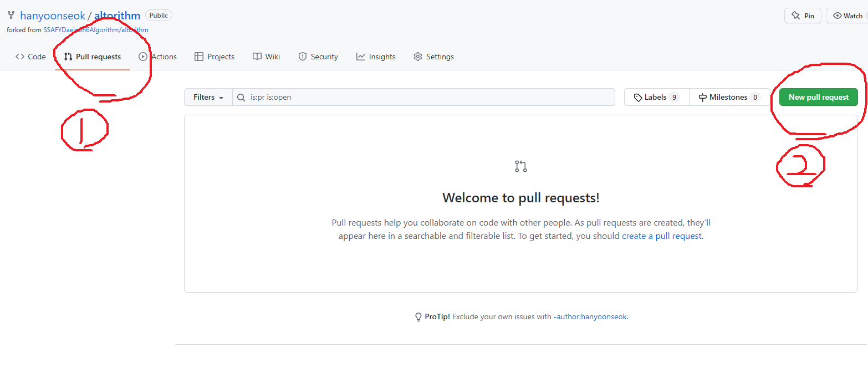This screenshot has width=868, height=378.
Task: Click the Milestones count badge 0
Action: click(755, 97)
